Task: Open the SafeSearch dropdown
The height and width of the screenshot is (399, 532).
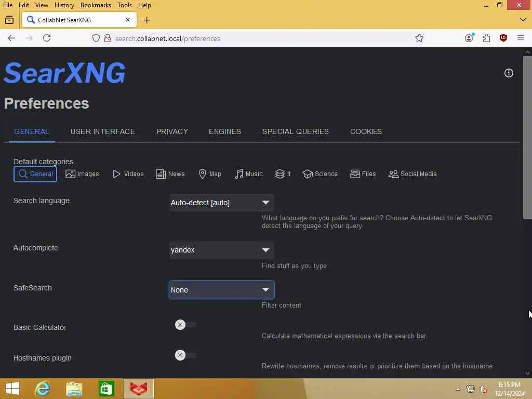Action: pyautogui.click(x=221, y=290)
